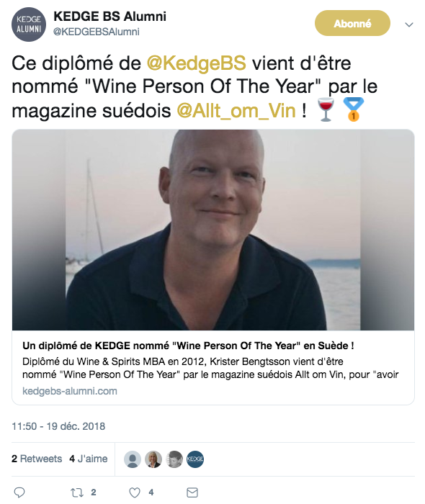425x504 pixels.
Task: Like the tweet with the heart icon
Action: pos(135,492)
